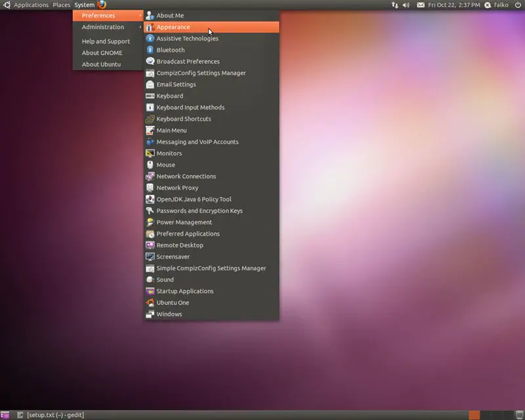Image resolution: width=525 pixels, height=420 pixels.
Task: Switch to the second workspace in switcher
Action: 486,415
